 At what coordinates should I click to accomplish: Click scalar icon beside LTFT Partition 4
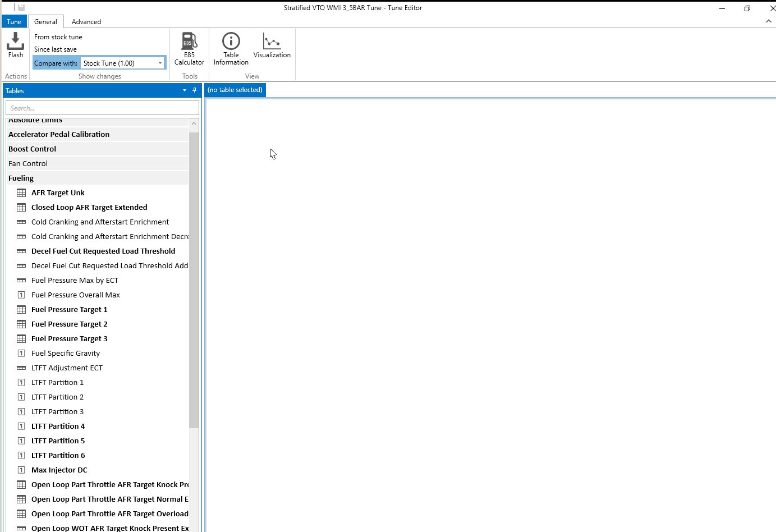click(21, 426)
